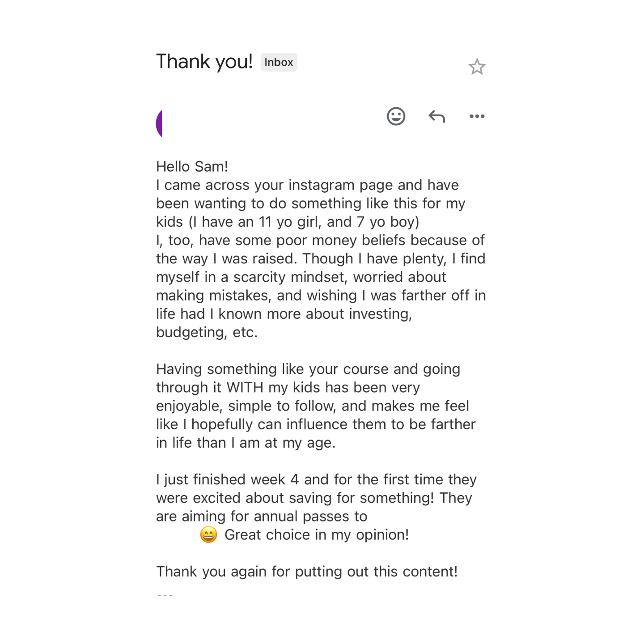644x644 pixels.
Task: Star the Thank you! email
Action: click(477, 67)
